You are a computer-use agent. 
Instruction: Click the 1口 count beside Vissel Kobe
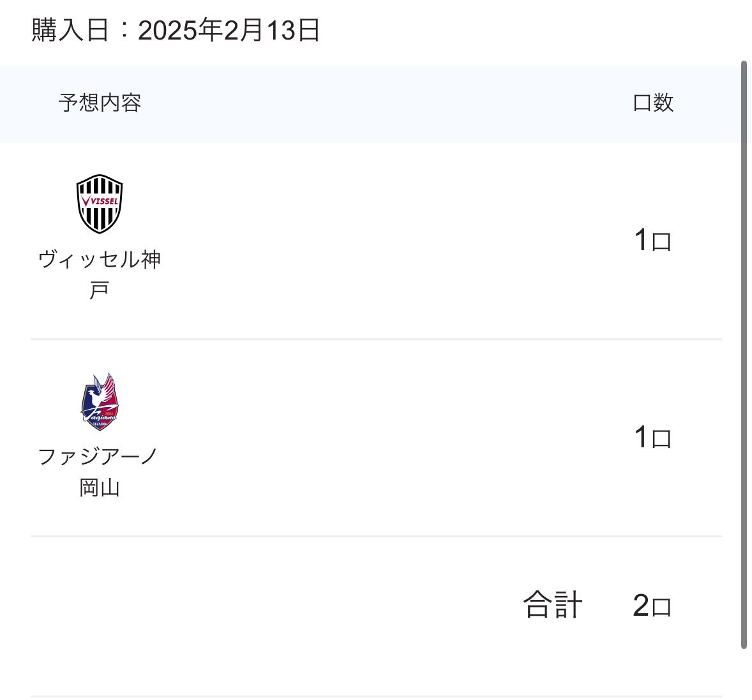click(x=652, y=241)
